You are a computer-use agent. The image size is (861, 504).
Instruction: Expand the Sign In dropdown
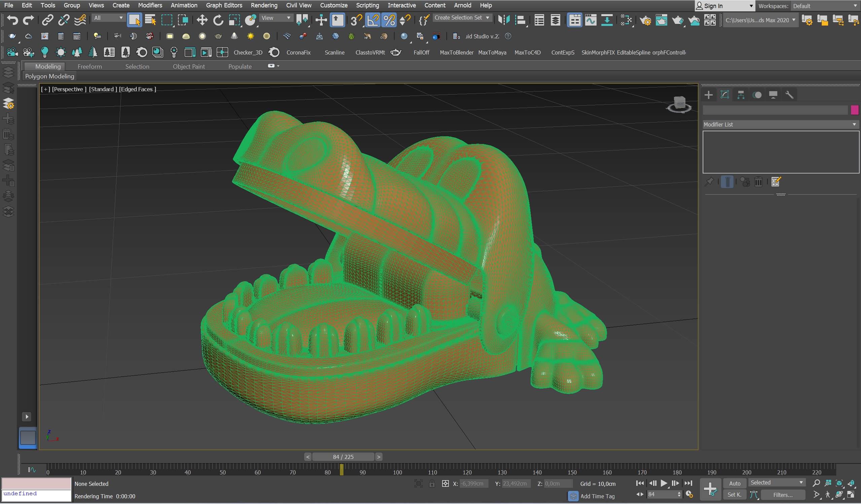[751, 6]
